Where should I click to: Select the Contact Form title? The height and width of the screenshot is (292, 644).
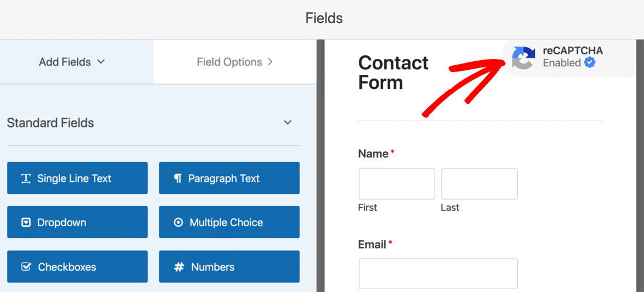click(393, 72)
